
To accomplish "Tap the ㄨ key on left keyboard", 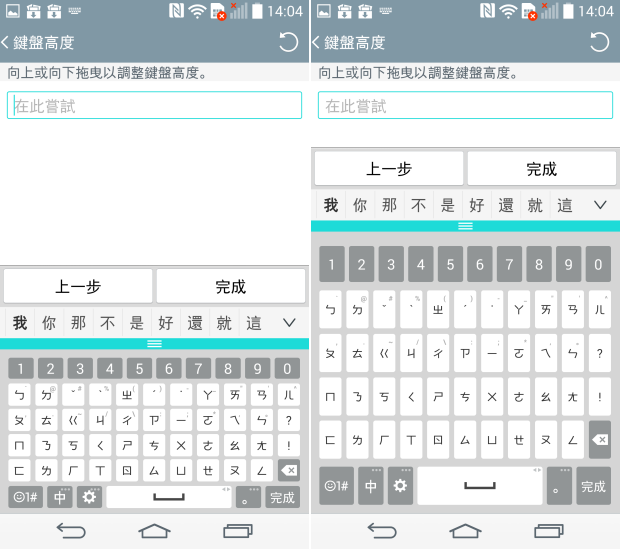I will click(181, 445).
